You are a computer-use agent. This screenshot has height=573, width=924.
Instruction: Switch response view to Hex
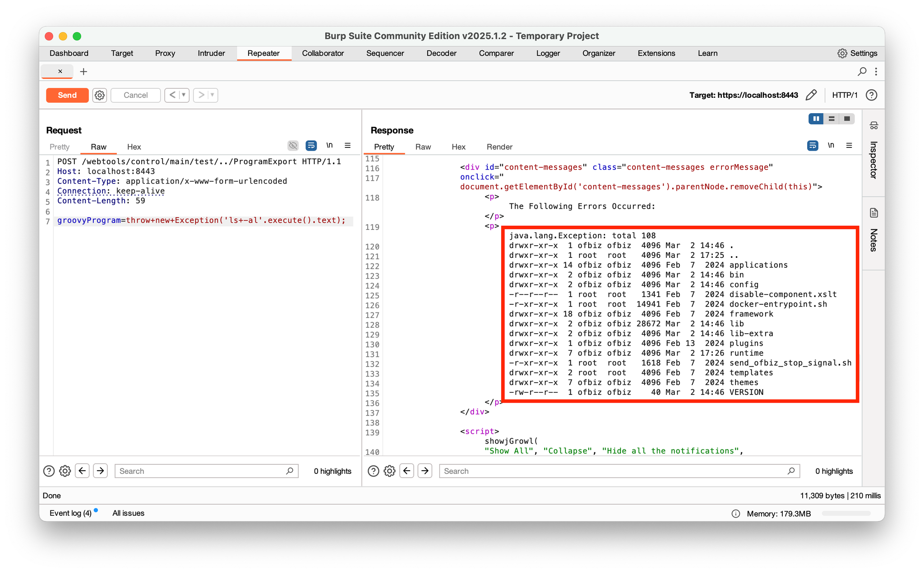tap(458, 147)
